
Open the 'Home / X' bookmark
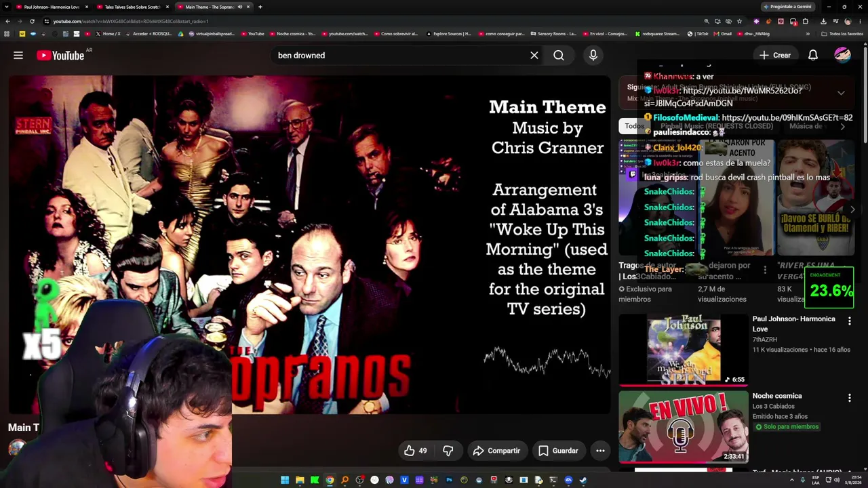point(108,33)
